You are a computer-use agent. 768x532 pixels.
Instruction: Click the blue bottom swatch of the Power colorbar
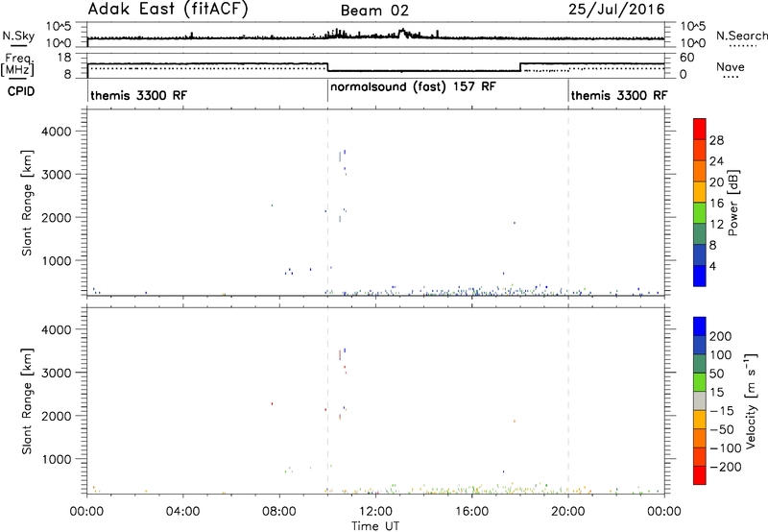coord(700,276)
